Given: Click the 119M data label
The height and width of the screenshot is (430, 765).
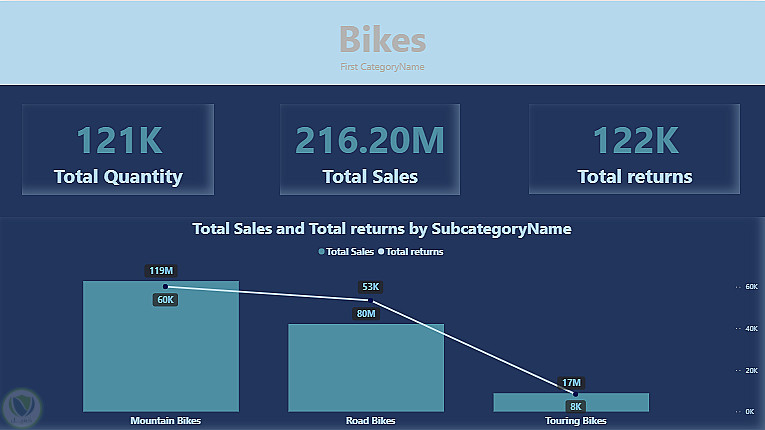Looking at the screenshot, I should click(161, 271).
